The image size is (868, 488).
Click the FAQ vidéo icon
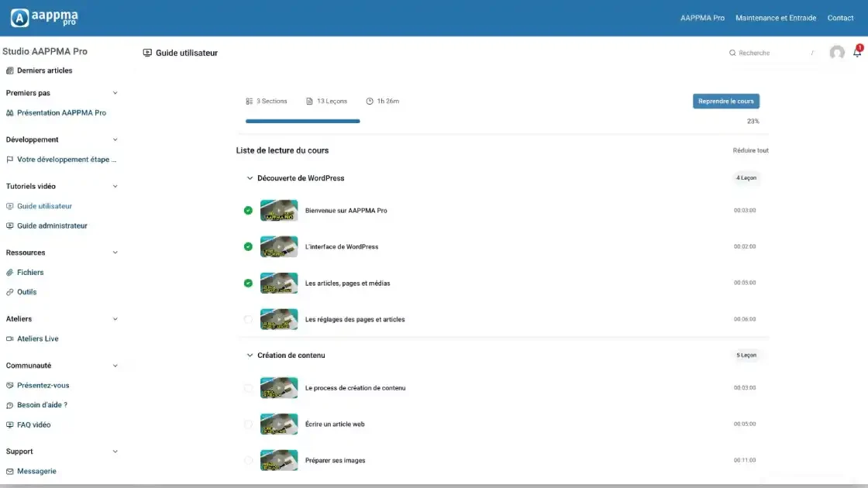click(x=9, y=425)
